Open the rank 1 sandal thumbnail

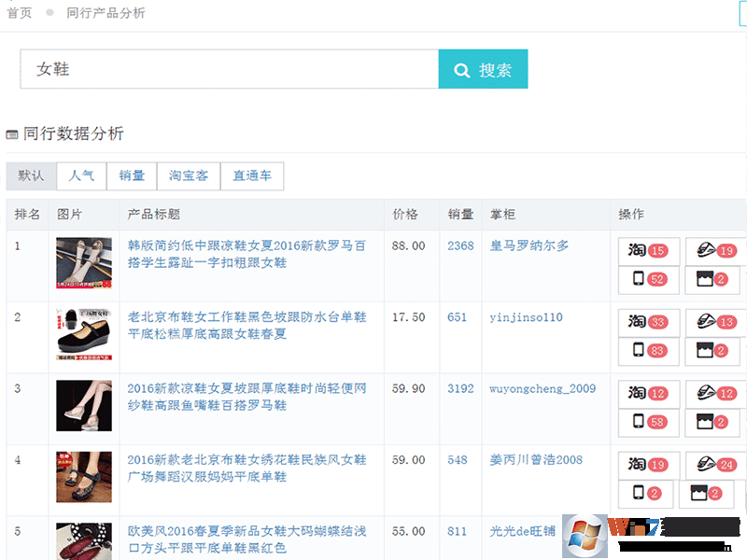[x=84, y=263]
